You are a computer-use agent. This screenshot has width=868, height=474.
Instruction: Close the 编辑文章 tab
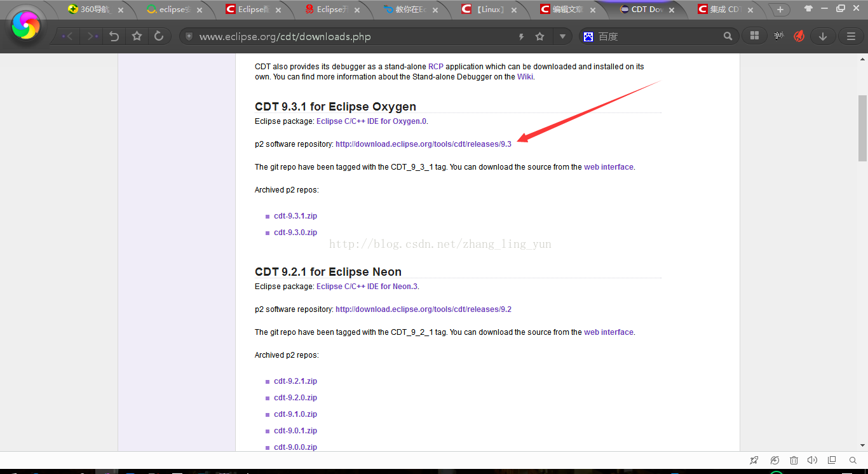click(593, 10)
